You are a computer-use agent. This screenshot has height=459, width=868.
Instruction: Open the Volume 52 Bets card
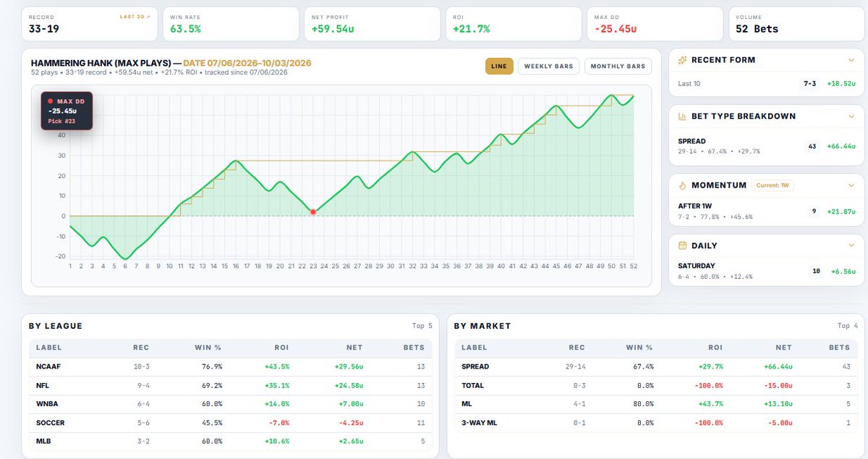click(797, 24)
